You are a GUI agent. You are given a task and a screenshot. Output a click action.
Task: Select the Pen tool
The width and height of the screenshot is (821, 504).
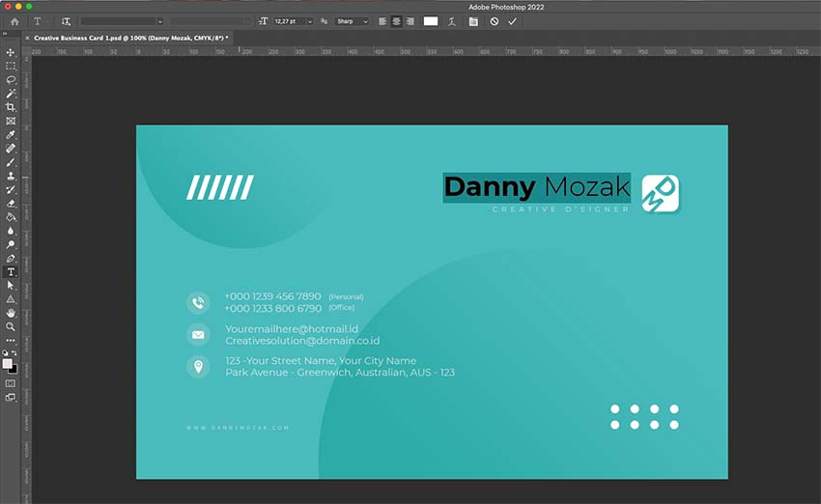11,259
